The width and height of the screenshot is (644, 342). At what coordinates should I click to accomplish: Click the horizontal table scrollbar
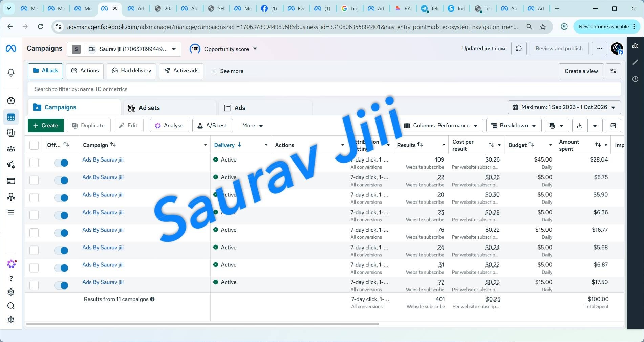202,324
